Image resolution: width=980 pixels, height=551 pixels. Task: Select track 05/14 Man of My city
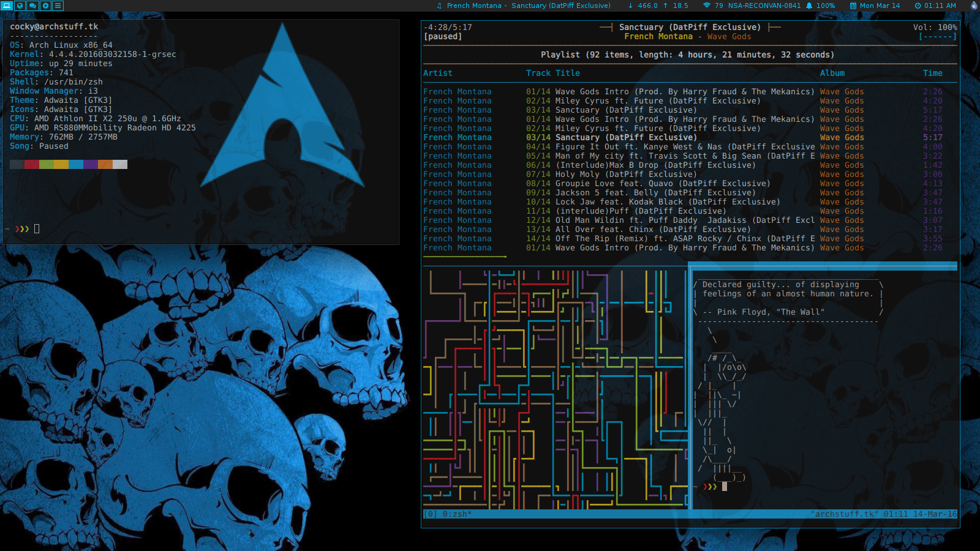(683, 156)
